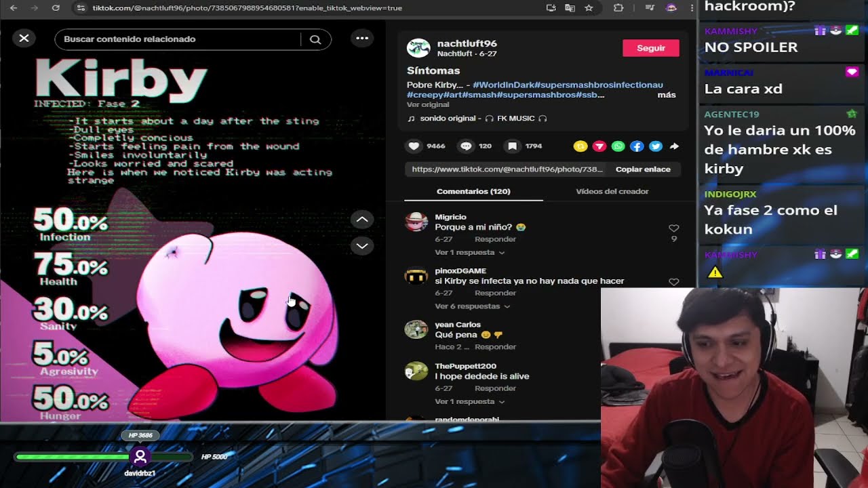Click chat username AGENTEC19

point(732,114)
